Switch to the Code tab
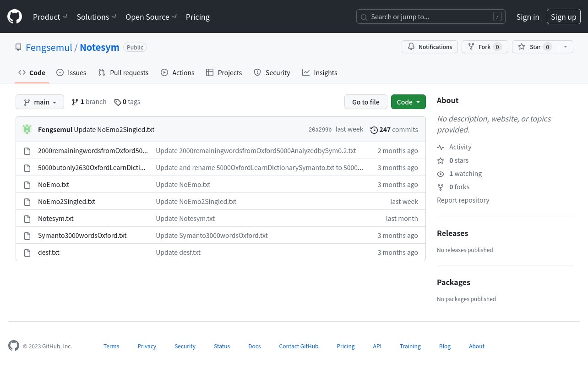 32,72
